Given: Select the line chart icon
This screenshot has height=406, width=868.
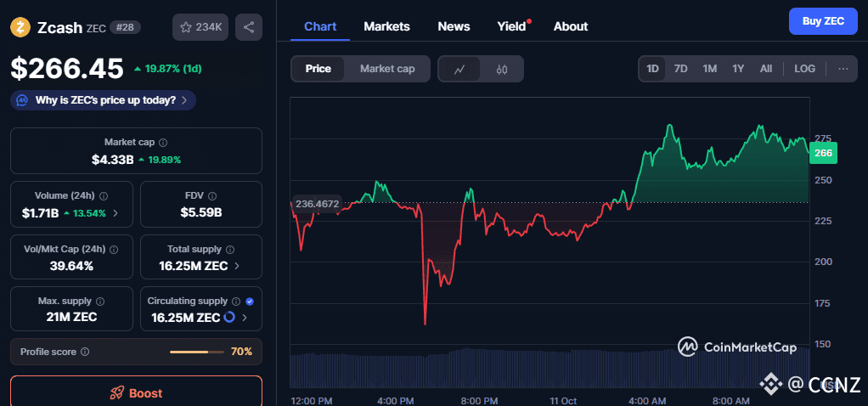Looking at the screenshot, I should pos(459,69).
